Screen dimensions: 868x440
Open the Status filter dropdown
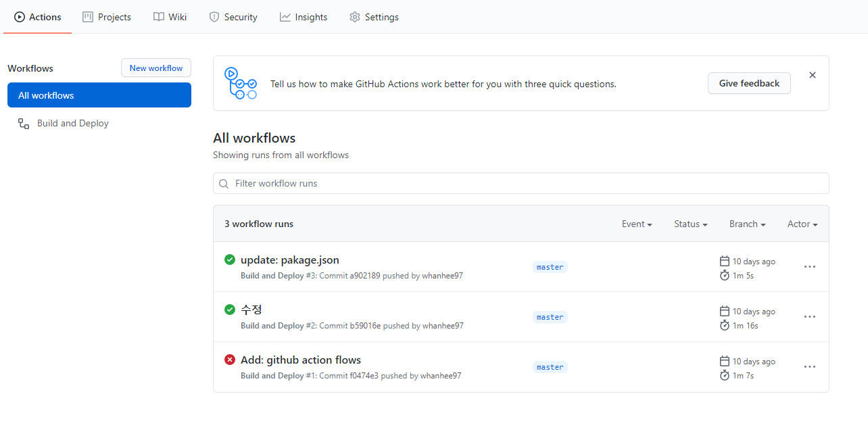point(691,224)
